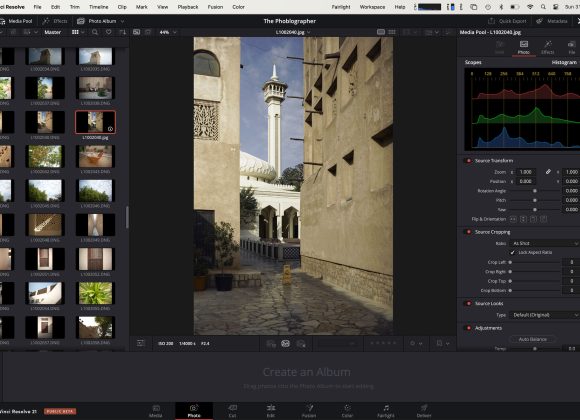Switch to the Deliver page
The image size is (580, 420).
tap(424, 411)
